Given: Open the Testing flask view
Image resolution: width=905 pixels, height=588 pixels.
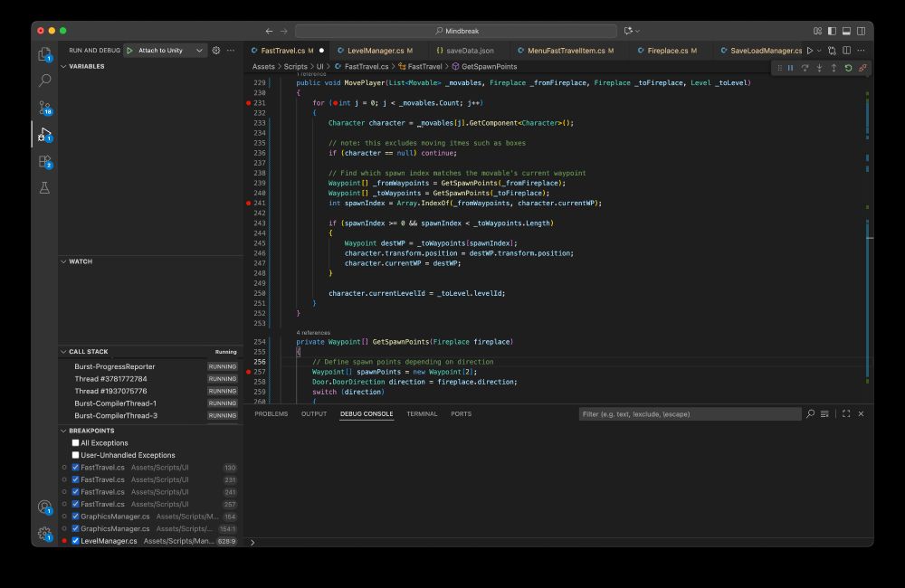Looking at the screenshot, I should point(43,188).
